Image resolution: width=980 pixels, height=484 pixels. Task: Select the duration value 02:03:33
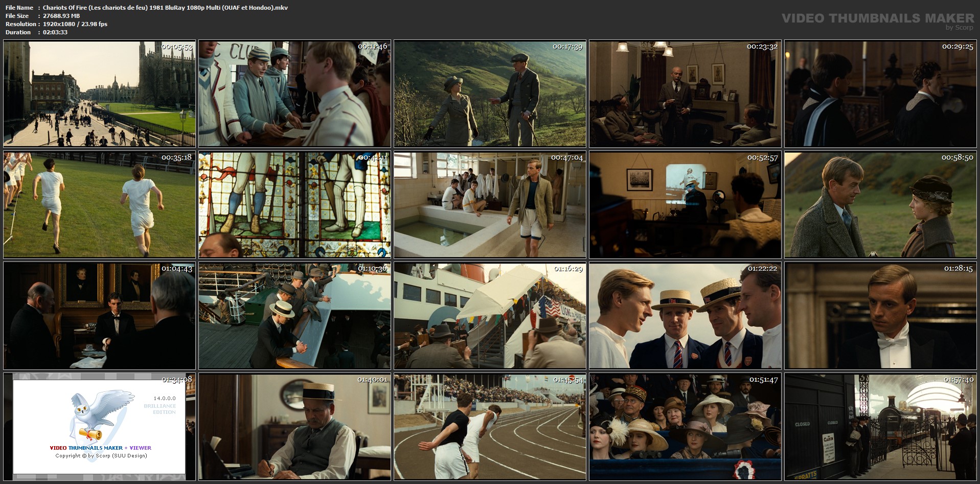click(x=55, y=32)
